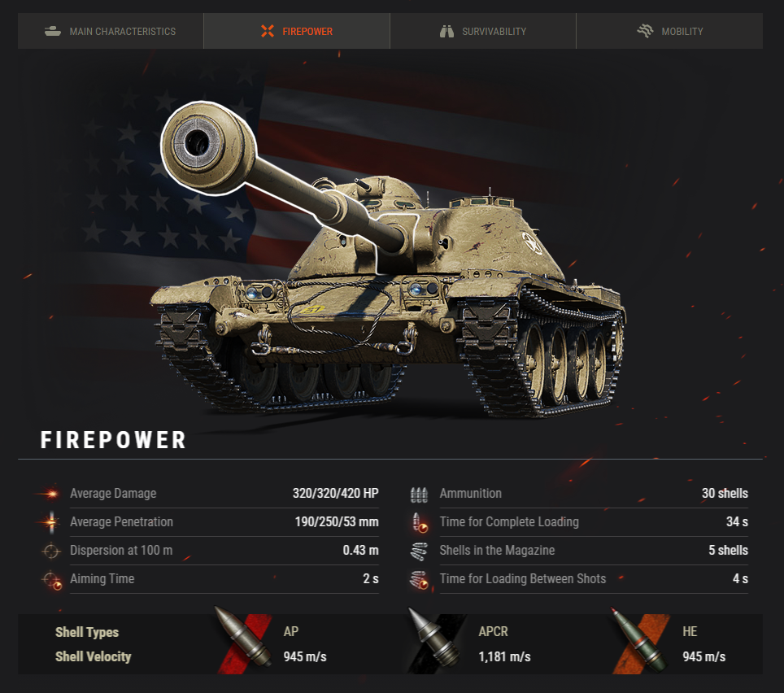This screenshot has width=784, height=693.
Task: Click the Average Penetration icon
Action: tap(50, 522)
